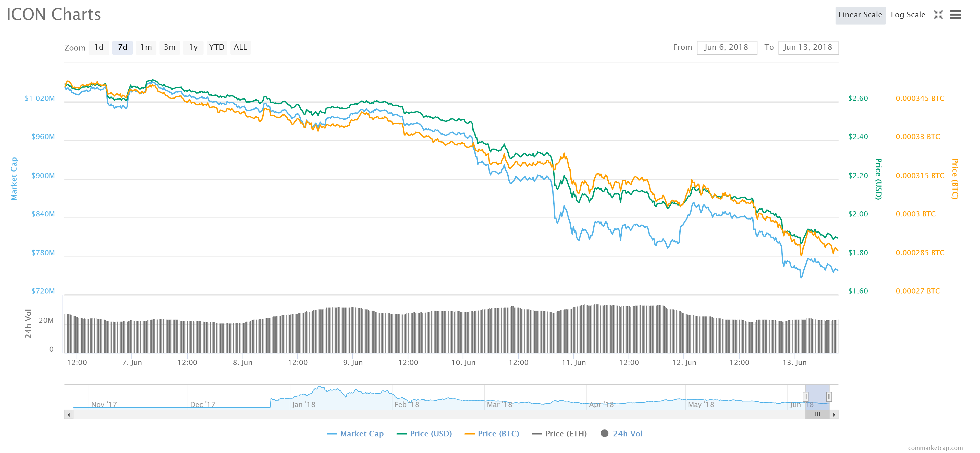The width and height of the screenshot is (980, 453).
Task: Select the YTD zoom range
Action: point(217,47)
